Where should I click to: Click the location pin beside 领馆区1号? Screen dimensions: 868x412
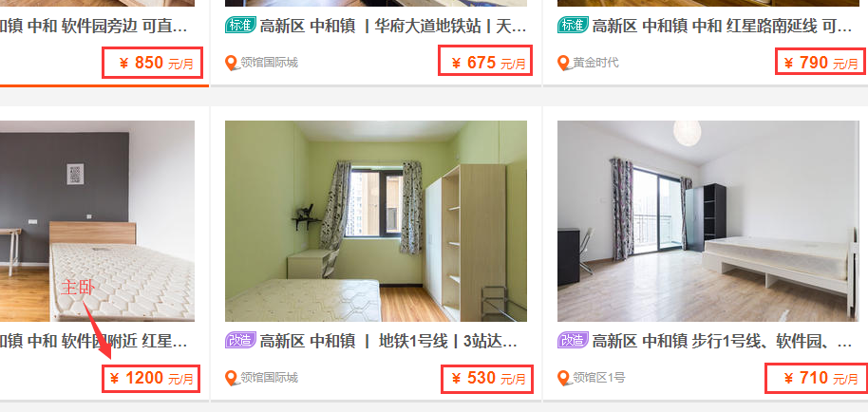coord(564,378)
